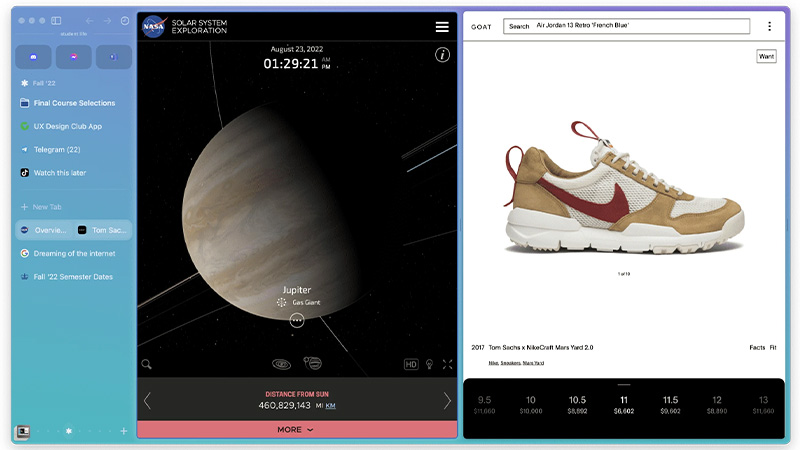
Task: Toggle the lightbulb lighting icon
Action: click(430, 364)
